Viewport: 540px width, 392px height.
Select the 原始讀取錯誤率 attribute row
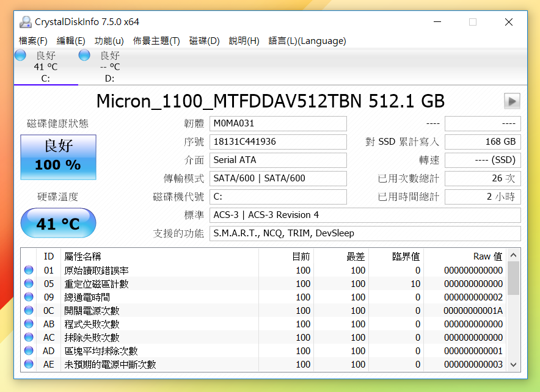click(x=263, y=270)
